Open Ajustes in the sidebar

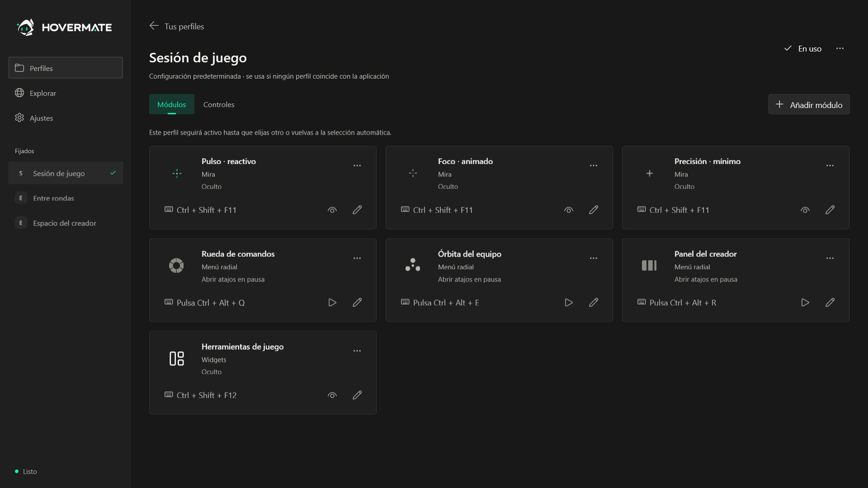click(x=66, y=118)
